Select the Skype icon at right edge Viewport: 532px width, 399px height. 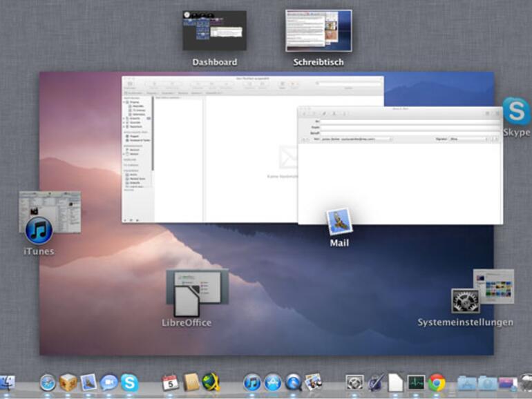516,112
